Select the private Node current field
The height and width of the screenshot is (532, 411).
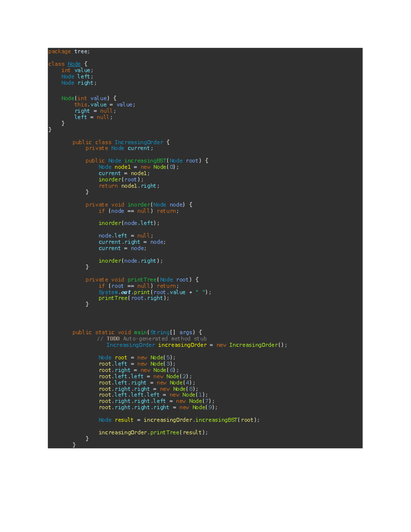point(120,148)
